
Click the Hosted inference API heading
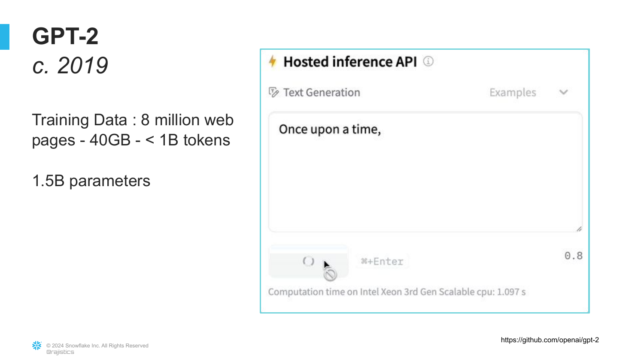tap(350, 62)
